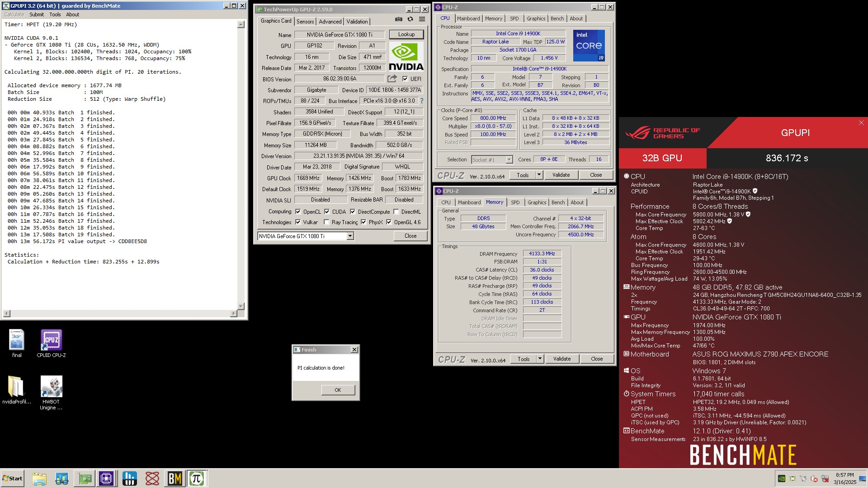The width and height of the screenshot is (868, 488).
Task: Open the Socket #1 selection dropdown
Action: click(x=509, y=160)
